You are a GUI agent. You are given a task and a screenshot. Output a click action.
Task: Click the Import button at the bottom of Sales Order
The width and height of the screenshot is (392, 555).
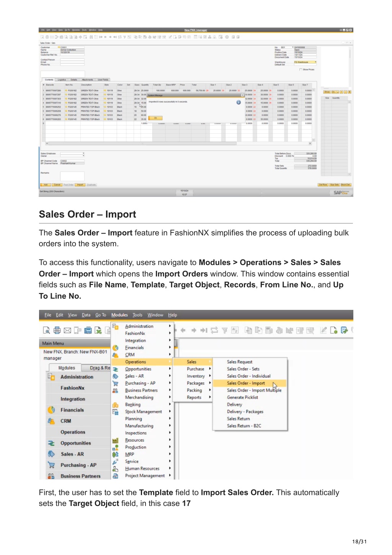pos(80,185)
